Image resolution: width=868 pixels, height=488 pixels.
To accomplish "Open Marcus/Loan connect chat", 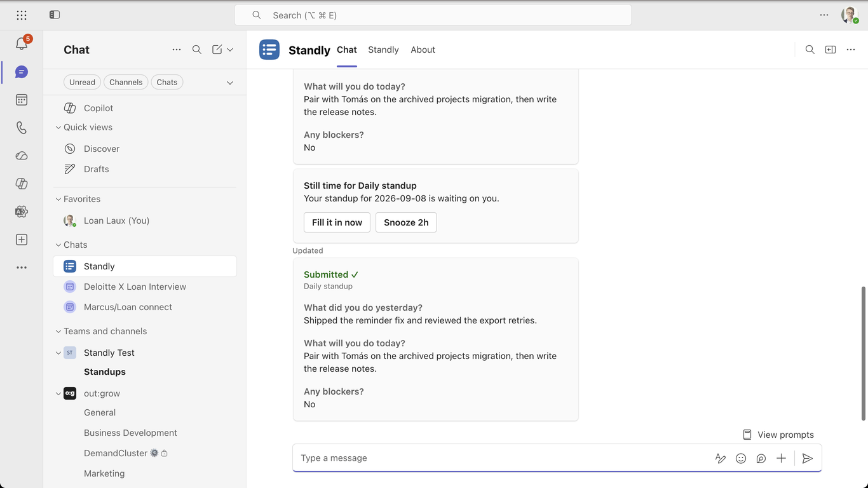I will point(145,307).
